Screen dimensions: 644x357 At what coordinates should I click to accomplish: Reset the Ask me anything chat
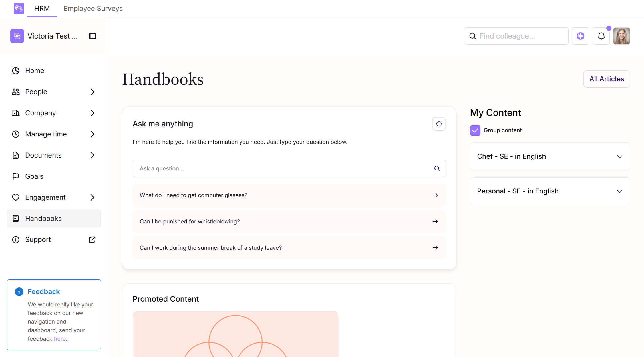coord(439,124)
